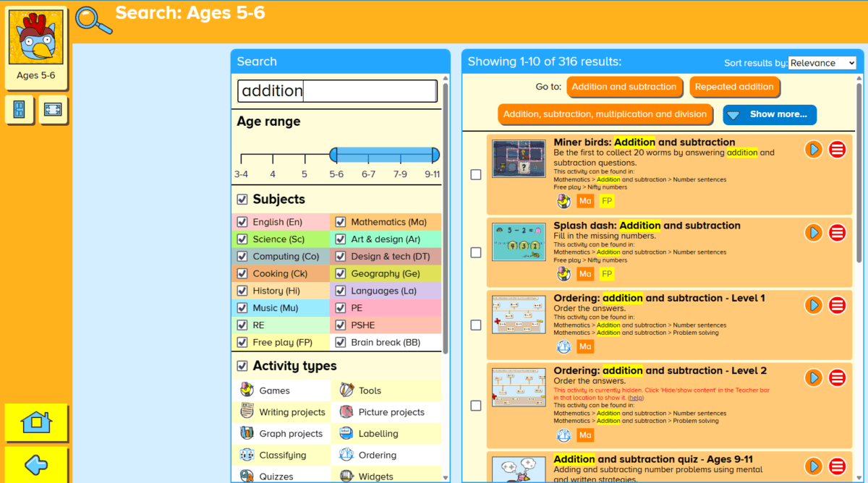Image resolution: width=868 pixels, height=483 pixels.
Task: Select the blue door exit icon
Action: [20, 110]
